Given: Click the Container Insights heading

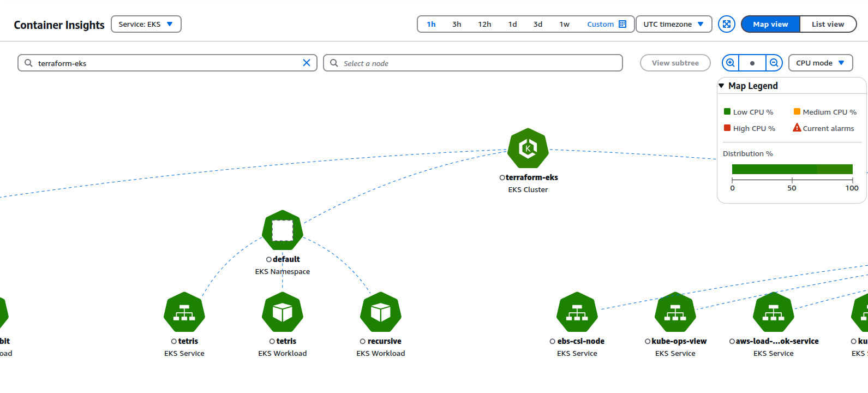Looking at the screenshot, I should tap(59, 25).
